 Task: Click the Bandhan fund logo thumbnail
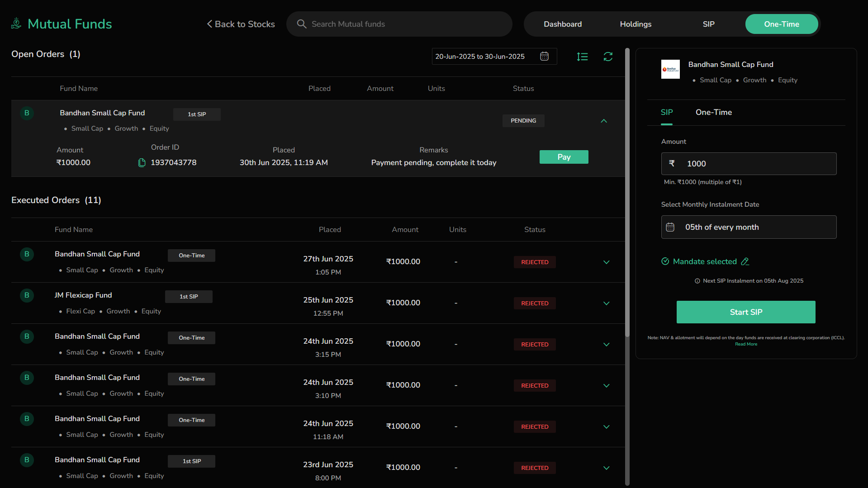coord(670,69)
